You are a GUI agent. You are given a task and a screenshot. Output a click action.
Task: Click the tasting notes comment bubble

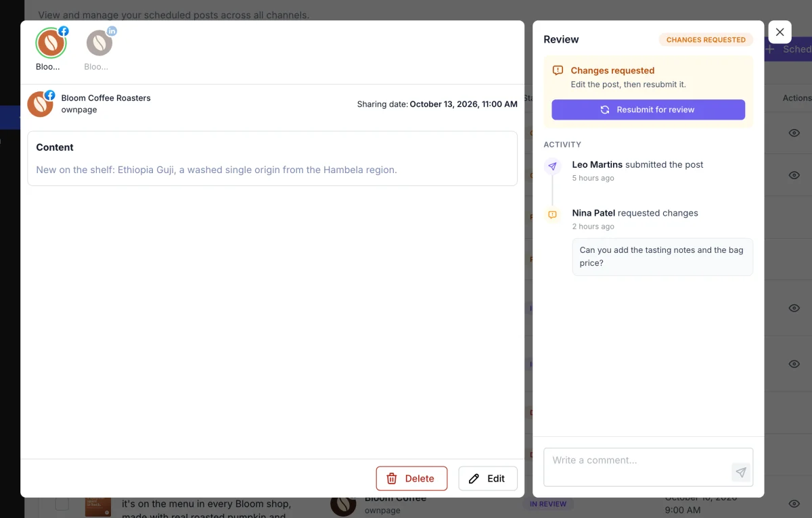pyautogui.click(x=662, y=256)
